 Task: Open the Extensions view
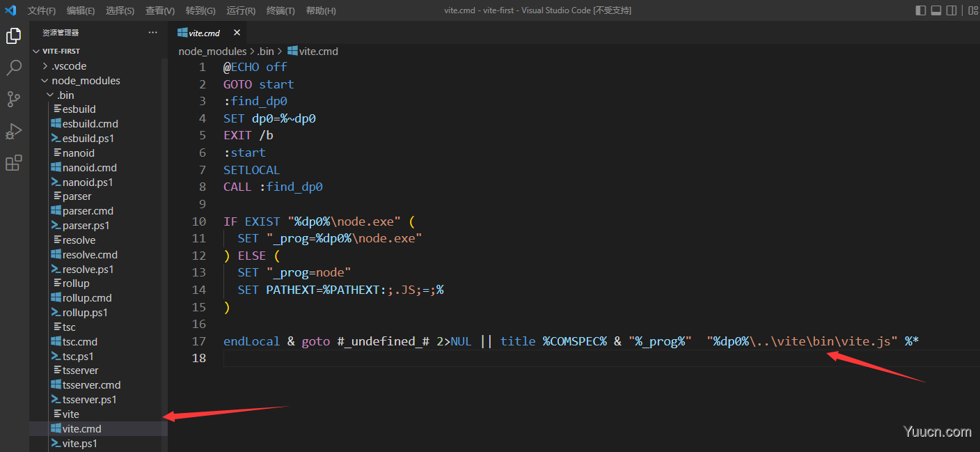pos(13,163)
